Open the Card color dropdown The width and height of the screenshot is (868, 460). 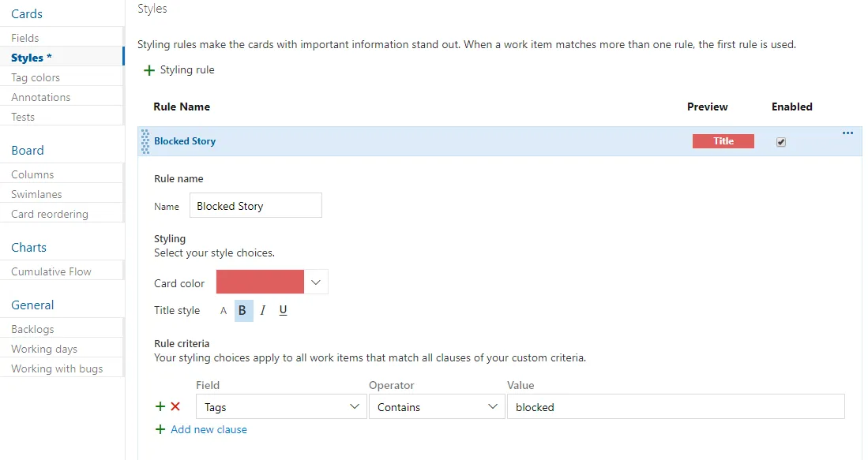coord(315,281)
